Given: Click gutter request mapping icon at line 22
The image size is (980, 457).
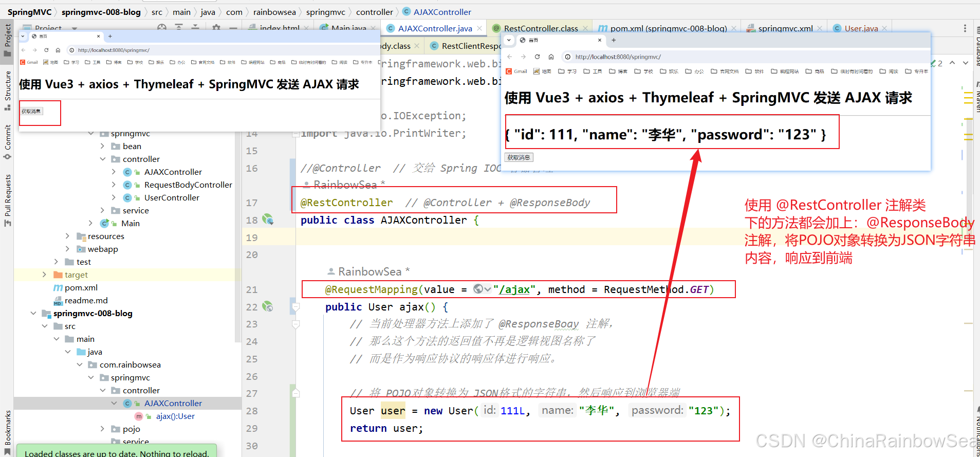Looking at the screenshot, I should point(268,307).
